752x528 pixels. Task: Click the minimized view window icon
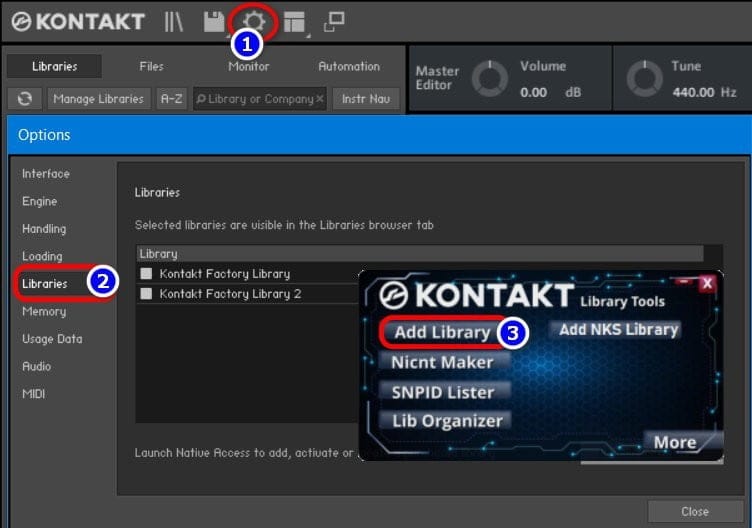334,22
